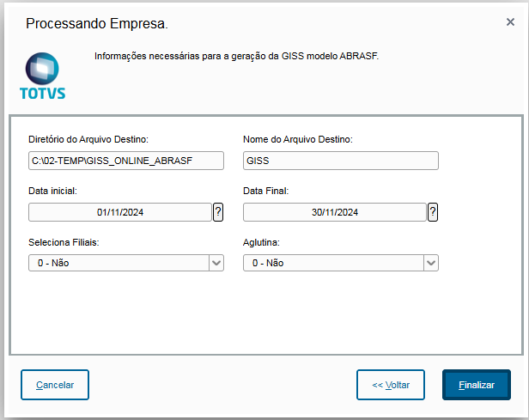Expand the Seleciona Filiais dropdown arrow
Viewport: 529px width, 420px height.
click(x=216, y=263)
